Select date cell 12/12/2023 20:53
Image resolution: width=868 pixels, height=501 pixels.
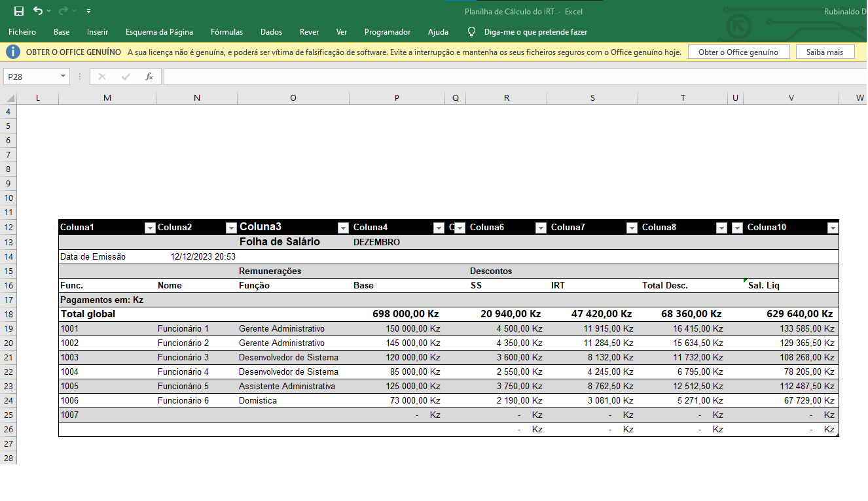[x=197, y=257]
